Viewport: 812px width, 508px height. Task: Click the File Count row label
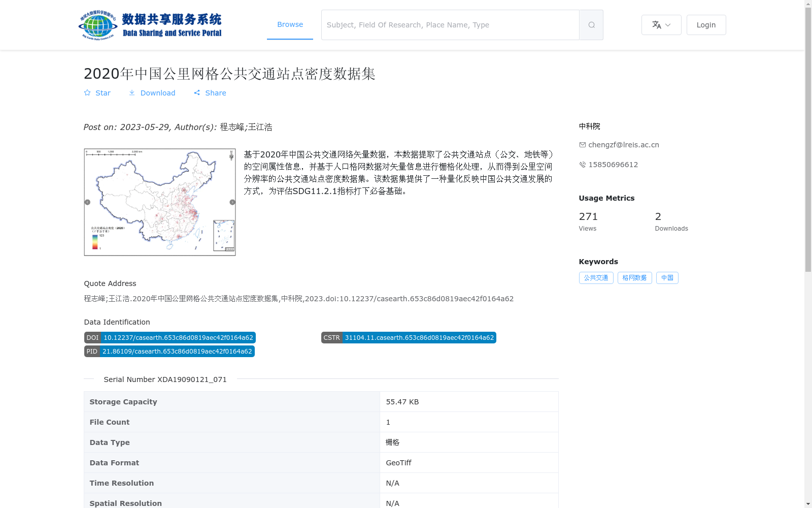pyautogui.click(x=110, y=422)
